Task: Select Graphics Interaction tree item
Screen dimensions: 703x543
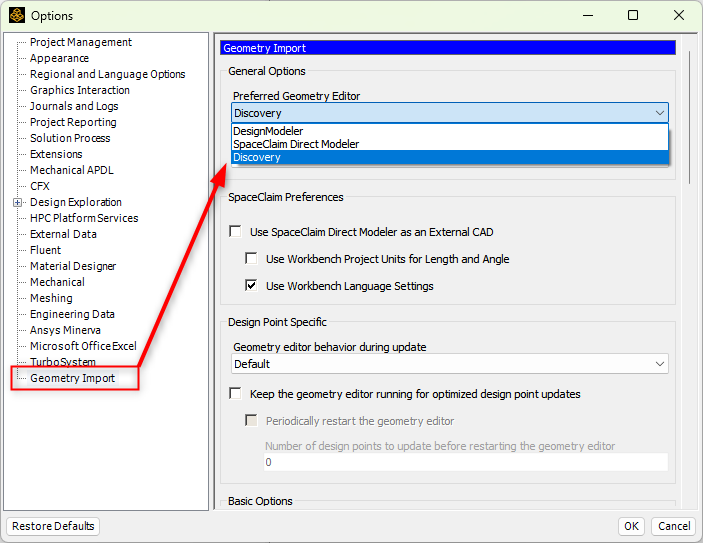Action: coord(80,90)
